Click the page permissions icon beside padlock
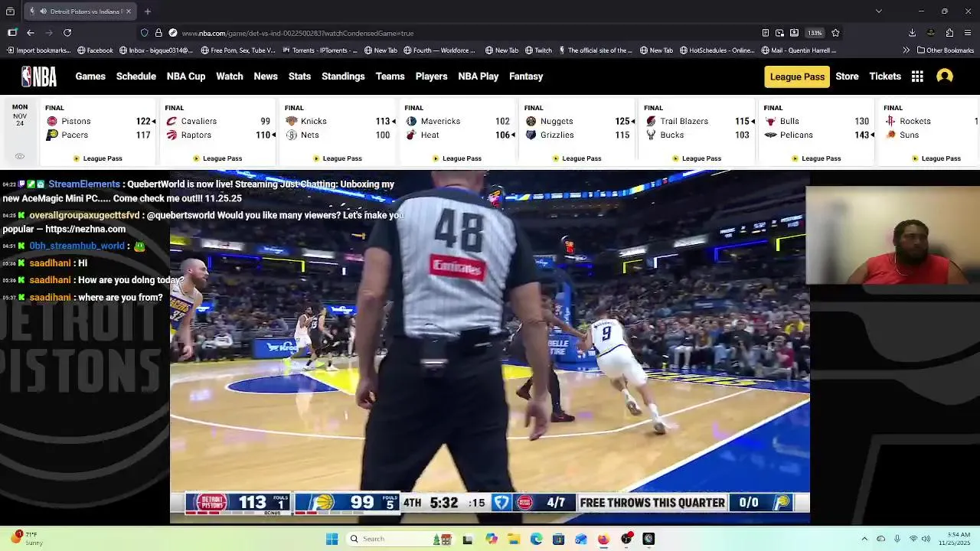The width and height of the screenshot is (980, 551). pos(173,33)
